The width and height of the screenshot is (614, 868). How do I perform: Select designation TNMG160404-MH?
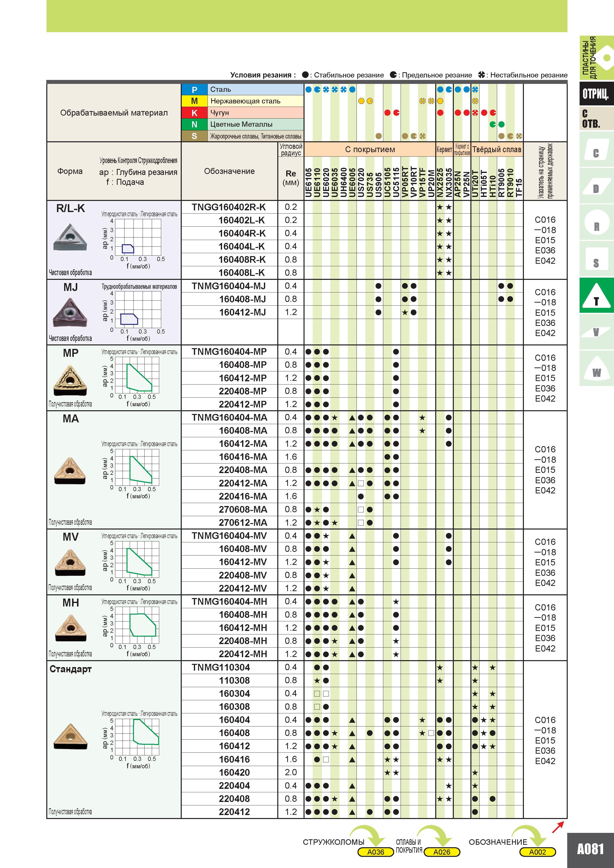230,602
